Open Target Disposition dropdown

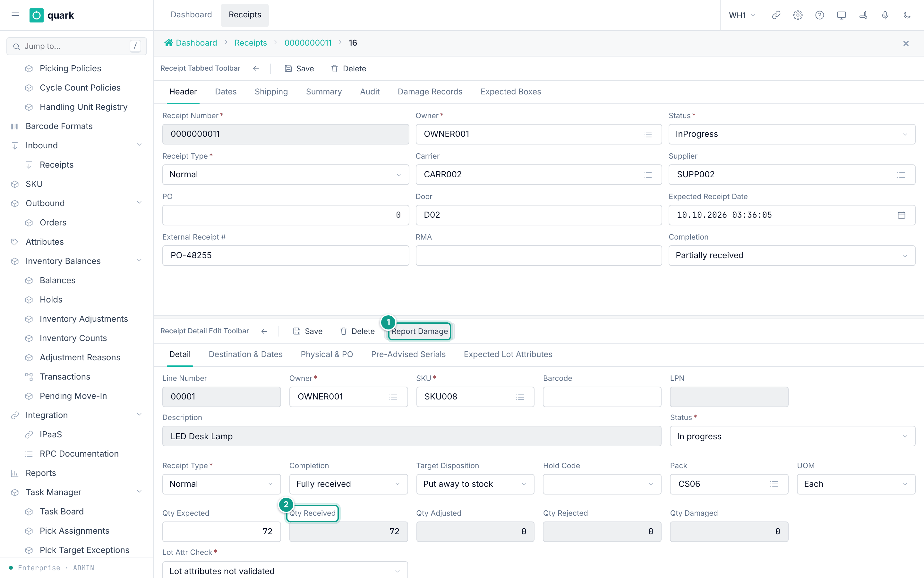click(475, 484)
